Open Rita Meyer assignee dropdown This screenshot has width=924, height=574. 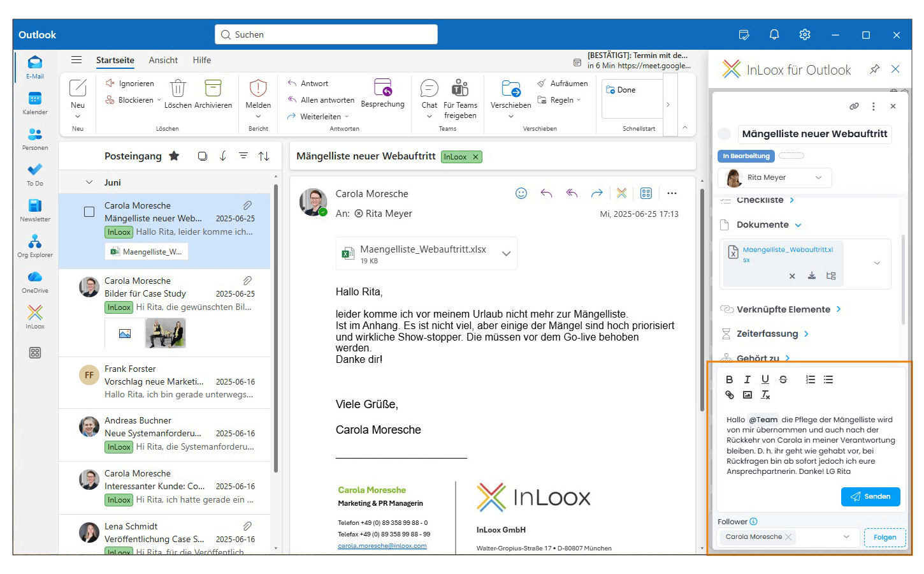(818, 177)
